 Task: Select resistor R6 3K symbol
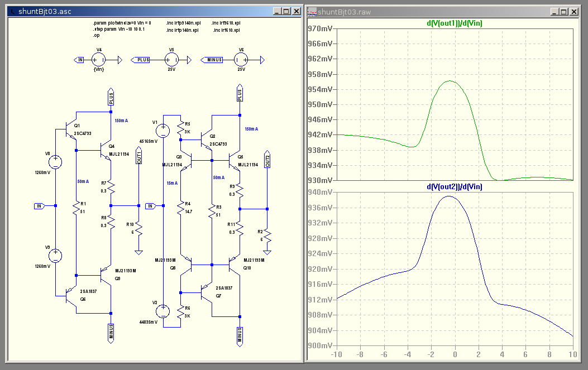[x=181, y=311]
